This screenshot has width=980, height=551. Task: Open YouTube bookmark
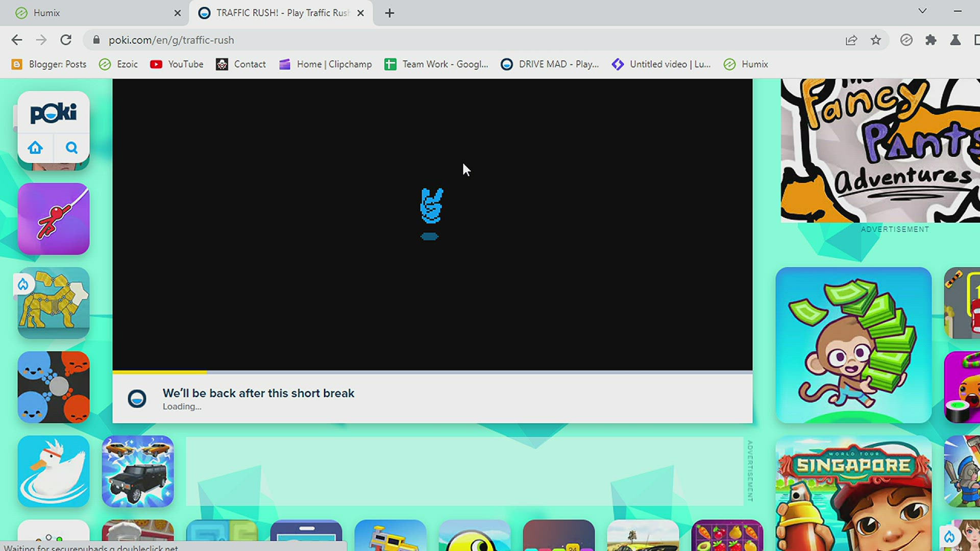click(177, 64)
